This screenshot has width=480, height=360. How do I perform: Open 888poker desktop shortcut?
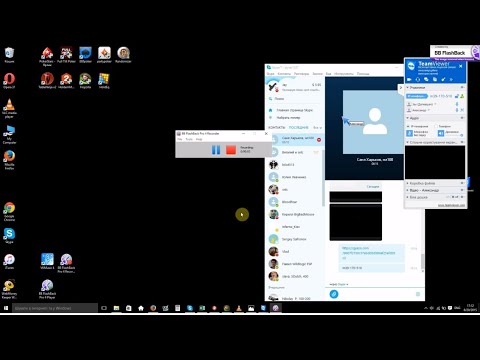pyautogui.click(x=85, y=55)
